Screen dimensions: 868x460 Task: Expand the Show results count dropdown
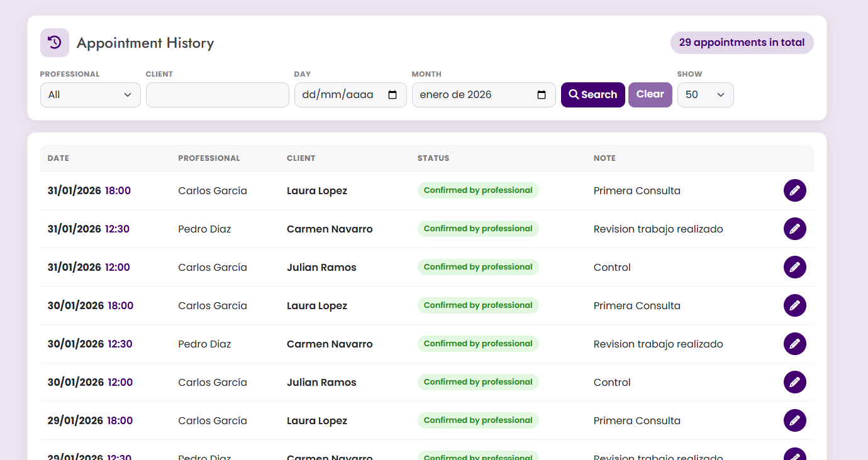pyautogui.click(x=705, y=95)
